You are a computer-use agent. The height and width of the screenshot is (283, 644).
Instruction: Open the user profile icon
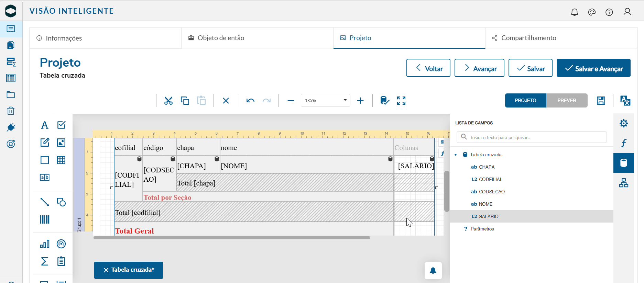[627, 12]
